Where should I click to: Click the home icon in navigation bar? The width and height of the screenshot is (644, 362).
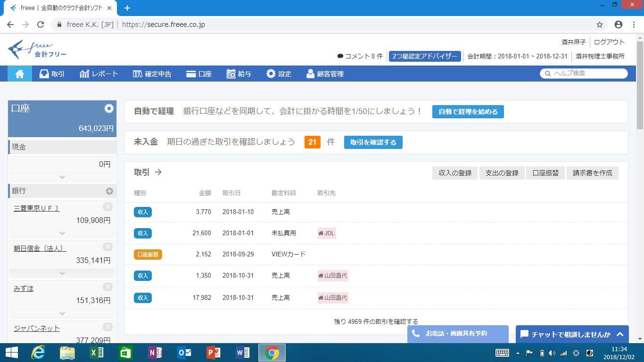[20, 74]
